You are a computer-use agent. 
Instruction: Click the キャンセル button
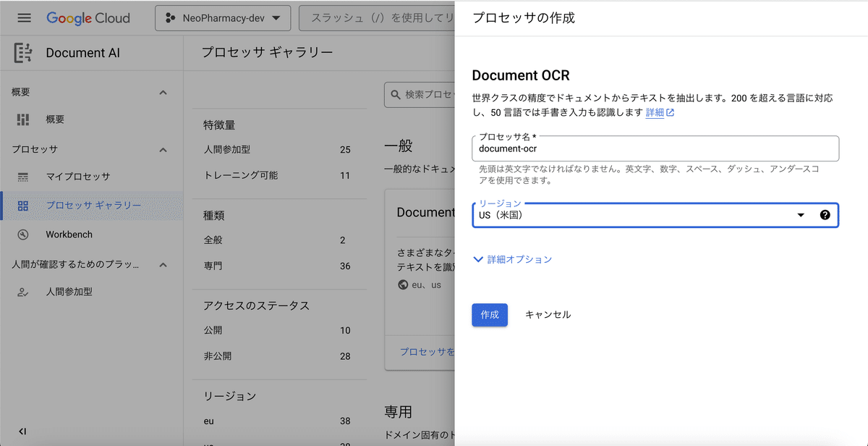click(548, 315)
